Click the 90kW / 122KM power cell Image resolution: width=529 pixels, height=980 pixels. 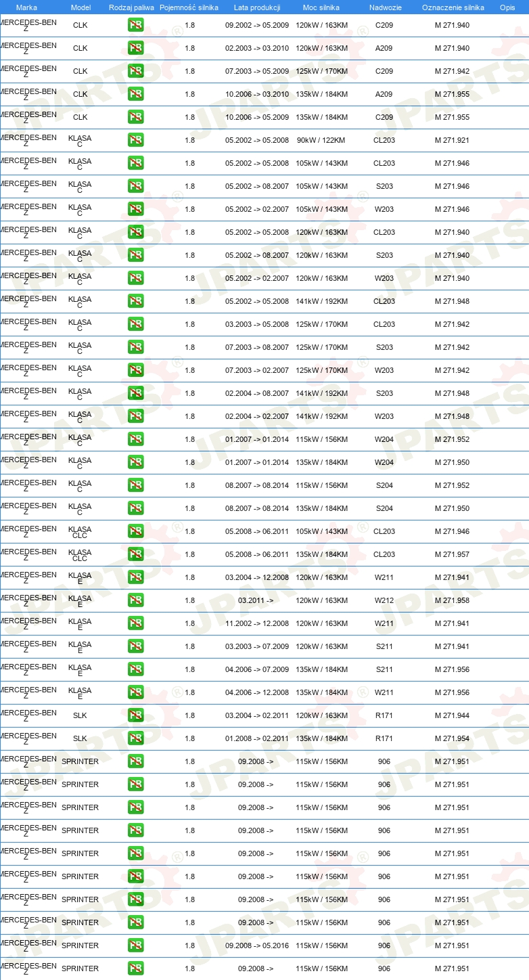[x=321, y=140]
